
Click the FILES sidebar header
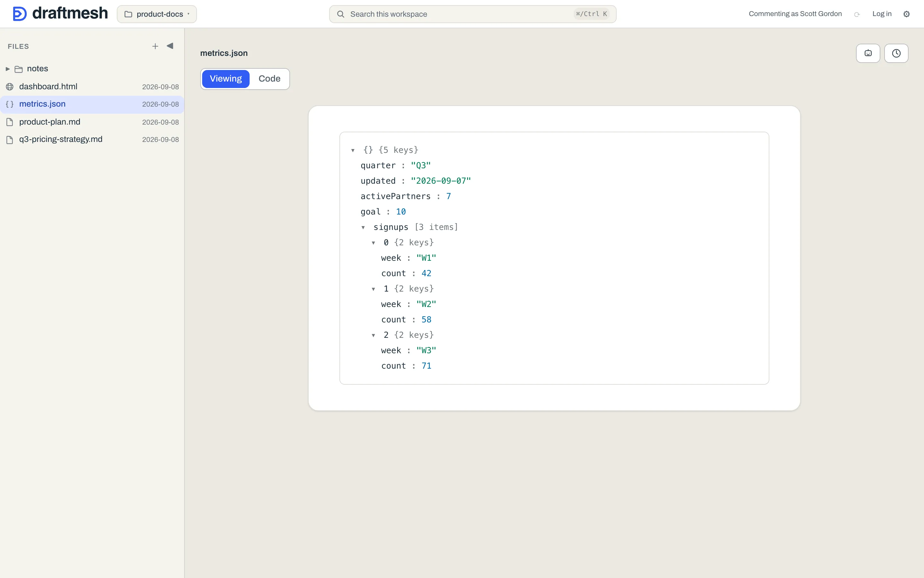click(18, 46)
